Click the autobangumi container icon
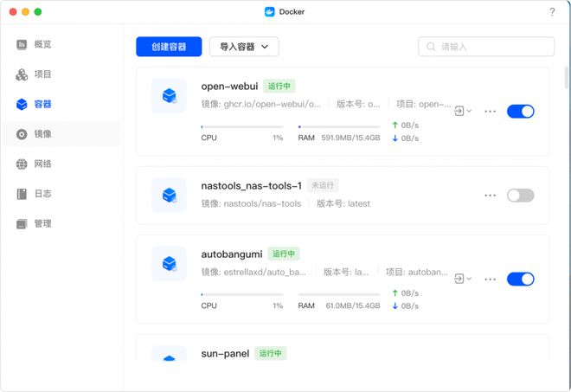The image size is (571, 392). pos(169,264)
